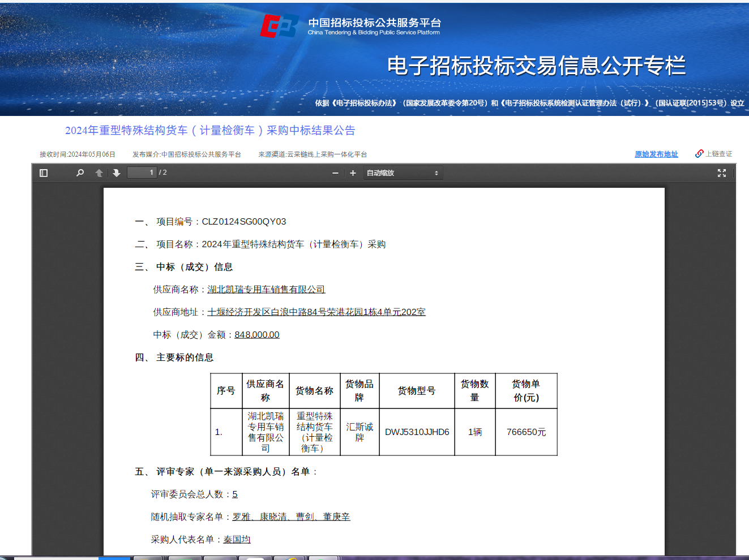Screen dimensions: 749x560
Task: Switch PDF to presentation fullscreen mode
Action: pos(721,173)
